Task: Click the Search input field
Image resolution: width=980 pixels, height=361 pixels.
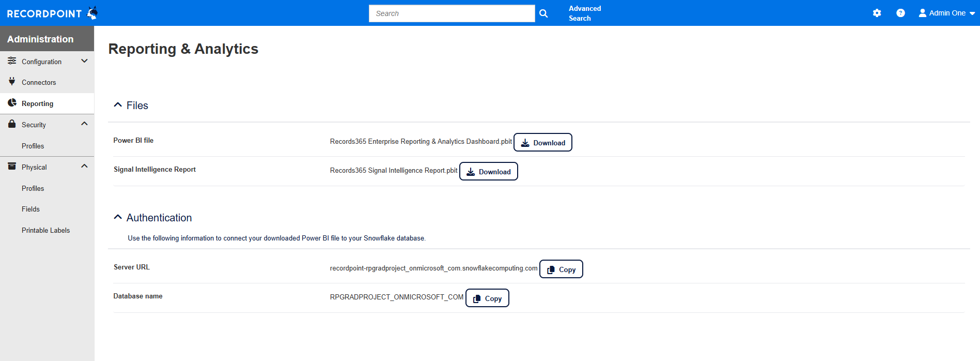Action: [452, 13]
